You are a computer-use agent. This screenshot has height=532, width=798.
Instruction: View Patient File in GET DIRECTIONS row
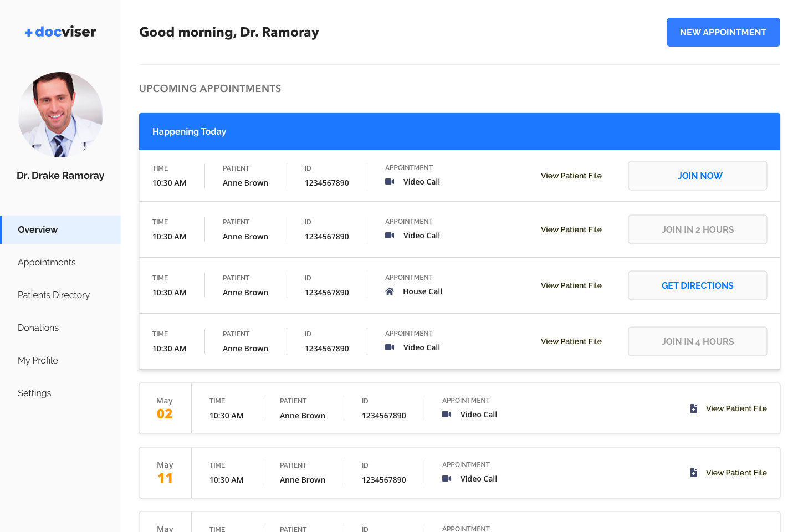[571, 285]
